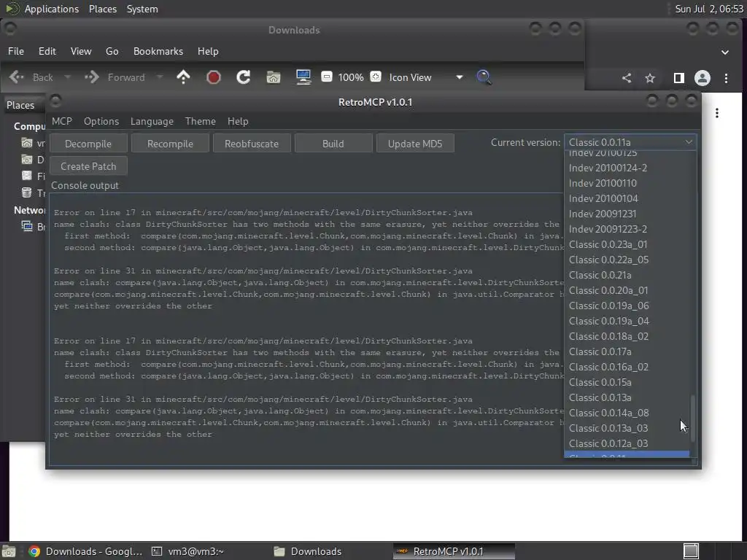Go Forward in the file manager
This screenshot has height=560, width=747.
pyautogui.click(x=115, y=77)
